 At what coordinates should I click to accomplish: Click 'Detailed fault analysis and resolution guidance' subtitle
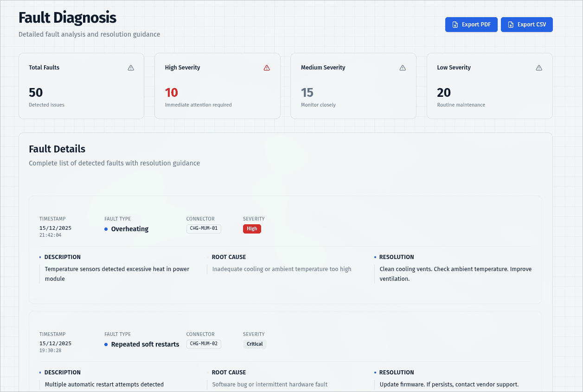90,34
